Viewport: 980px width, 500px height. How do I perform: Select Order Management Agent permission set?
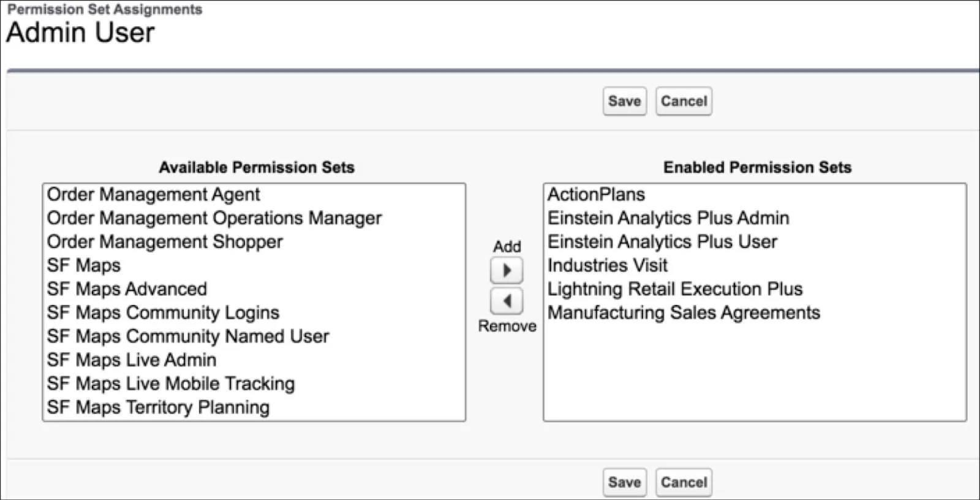tap(153, 194)
